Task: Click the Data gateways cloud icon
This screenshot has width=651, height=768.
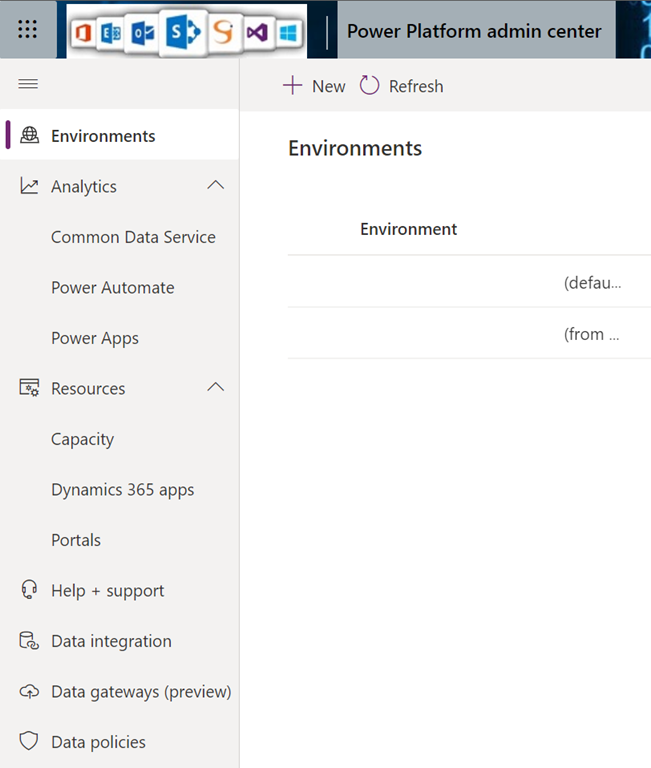Action: click(29, 692)
